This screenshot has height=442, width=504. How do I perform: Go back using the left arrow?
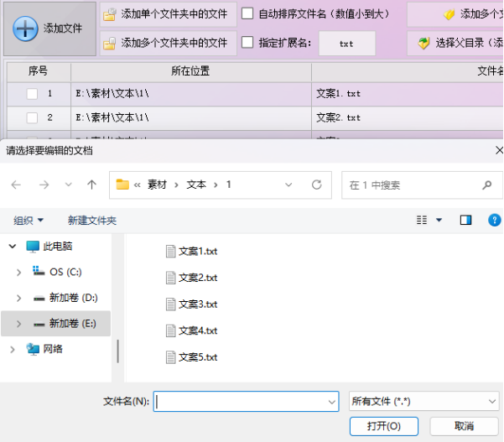click(16, 185)
